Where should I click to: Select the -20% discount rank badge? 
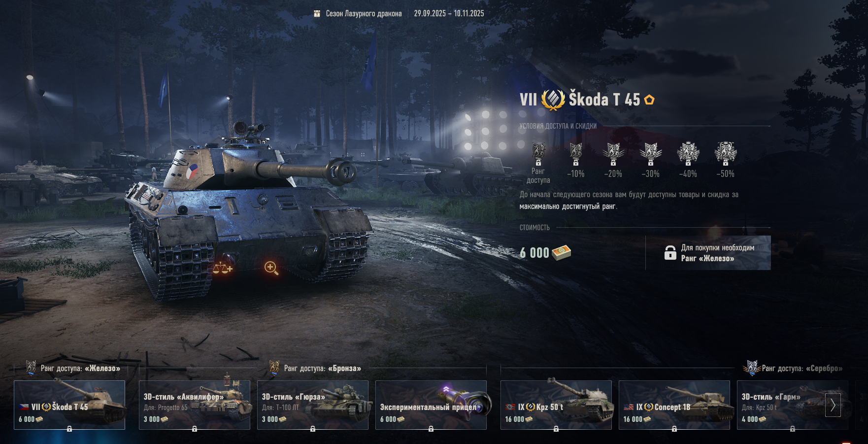coord(613,153)
